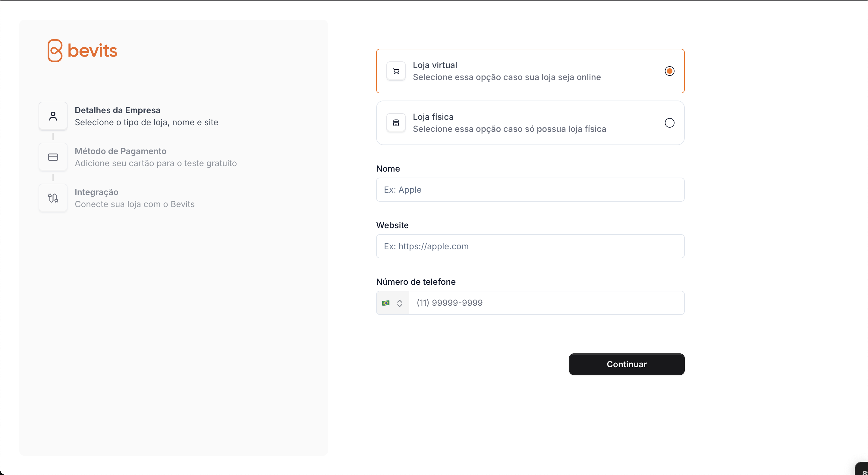Viewport: 868px width, 475px height.
Task: Open the phone country code selector
Action: pyautogui.click(x=392, y=303)
